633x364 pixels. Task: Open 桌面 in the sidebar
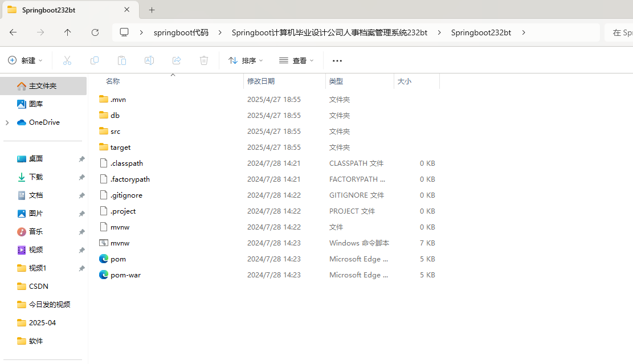point(36,158)
